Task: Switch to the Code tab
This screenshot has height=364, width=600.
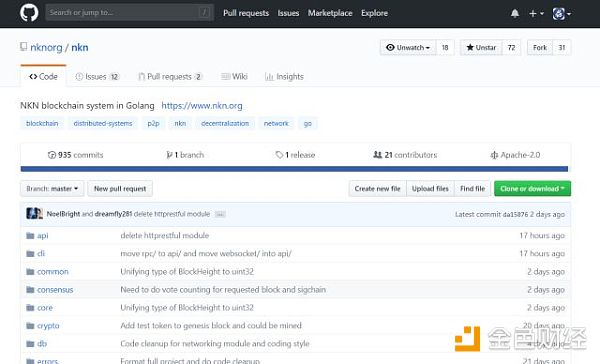Action: click(43, 77)
